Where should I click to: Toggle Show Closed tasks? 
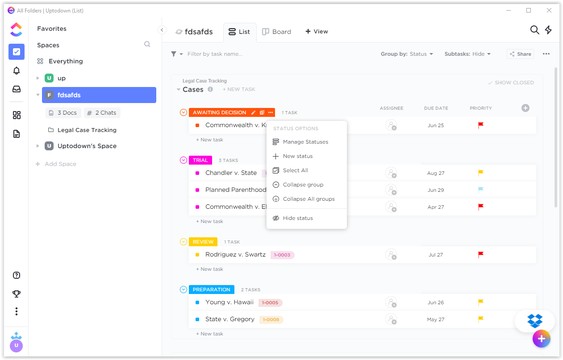point(511,83)
